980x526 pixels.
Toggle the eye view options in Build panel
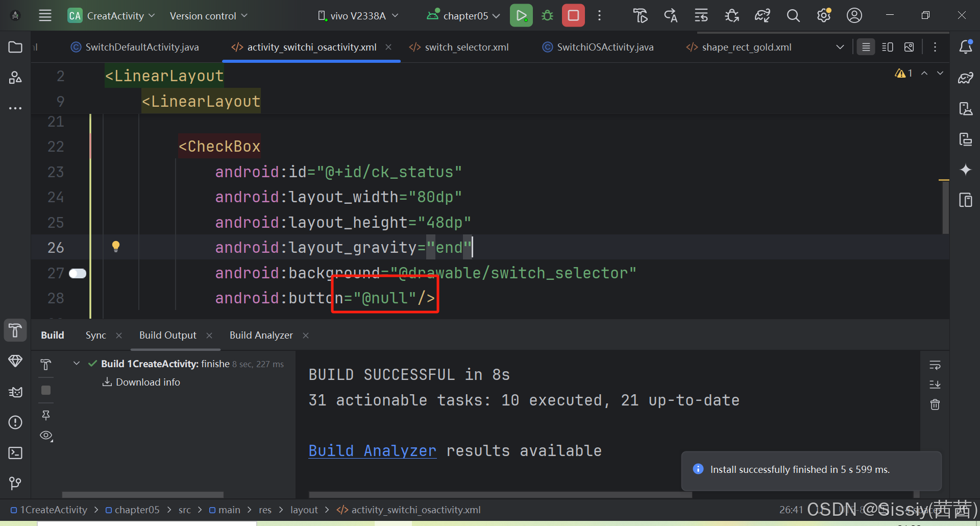pos(45,436)
